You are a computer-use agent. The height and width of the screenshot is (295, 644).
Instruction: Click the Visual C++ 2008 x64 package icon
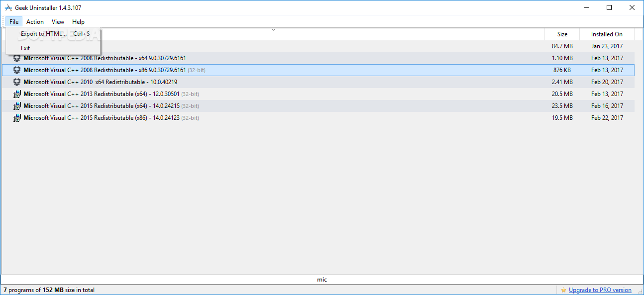17,58
